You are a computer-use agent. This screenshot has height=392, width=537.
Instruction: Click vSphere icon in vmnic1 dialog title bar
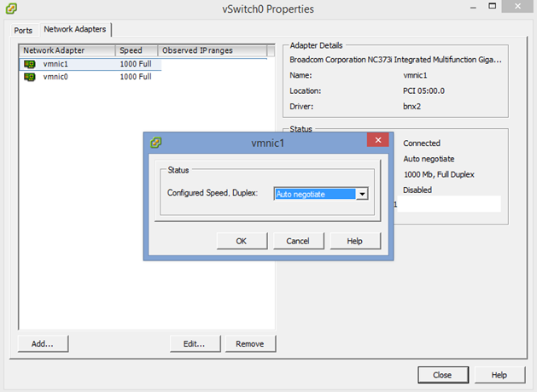tap(155, 142)
